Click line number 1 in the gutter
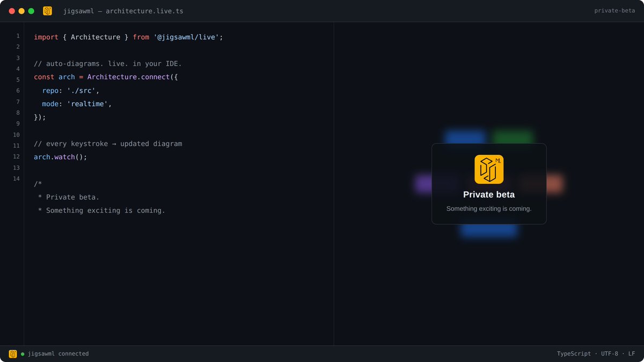Viewport: 644px width, 362px height. (18, 36)
